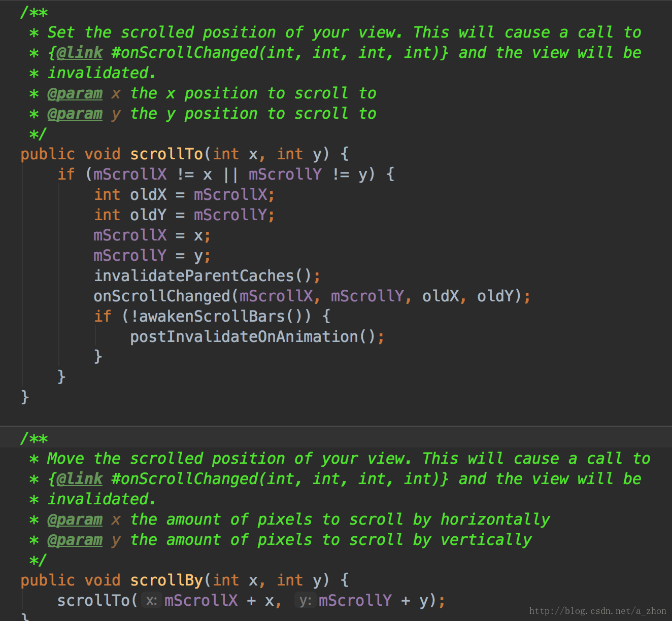Click the invalidateParentCaches() call
The height and width of the screenshot is (621, 672).
point(202,276)
